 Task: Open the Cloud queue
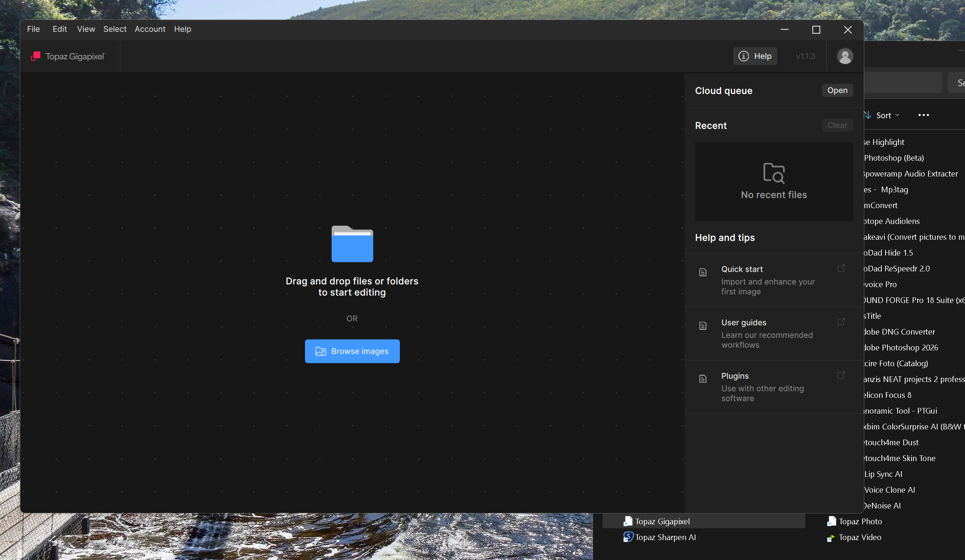[x=837, y=90]
